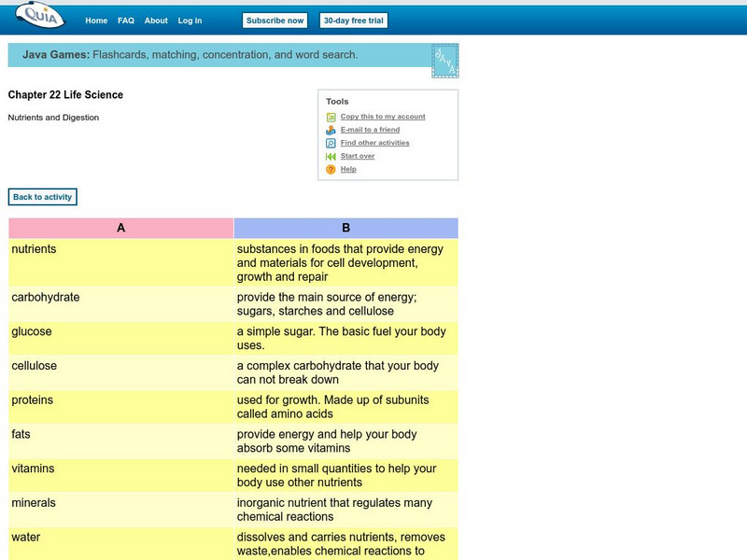Image resolution: width=747 pixels, height=560 pixels.
Task: Click the Copy this to my account icon
Action: [x=331, y=117]
